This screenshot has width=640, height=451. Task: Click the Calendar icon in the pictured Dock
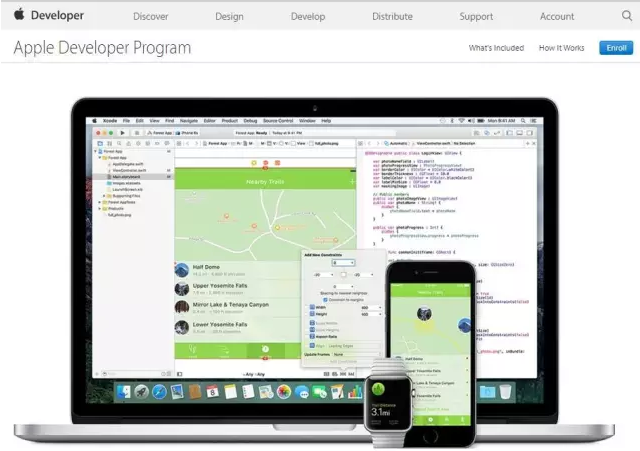pyautogui.click(x=212, y=392)
